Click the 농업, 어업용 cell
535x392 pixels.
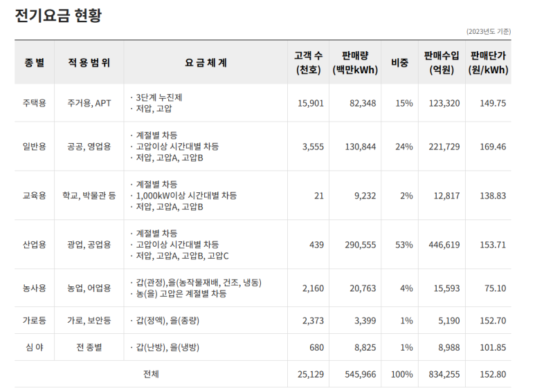click(x=89, y=288)
